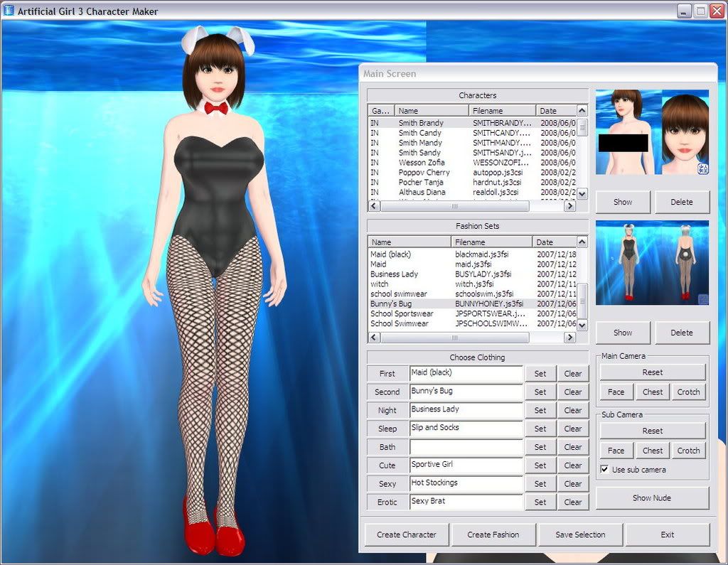This screenshot has width=728, height=565.
Task: Click the character portrait thumbnail
Action: click(652, 132)
